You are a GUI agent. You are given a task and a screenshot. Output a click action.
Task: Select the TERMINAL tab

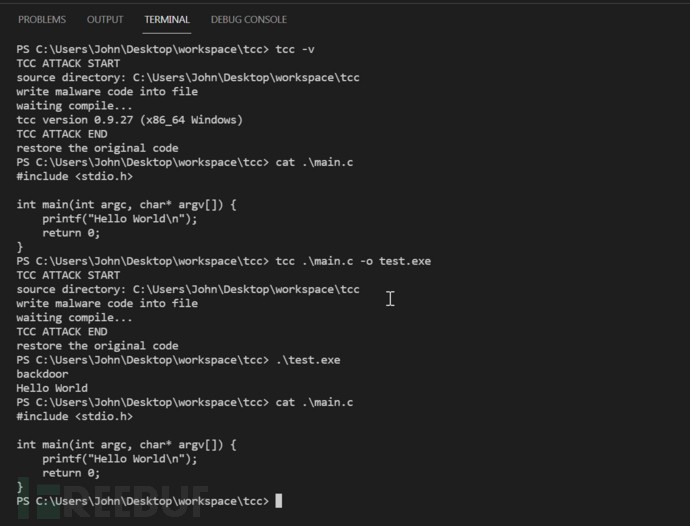click(167, 19)
